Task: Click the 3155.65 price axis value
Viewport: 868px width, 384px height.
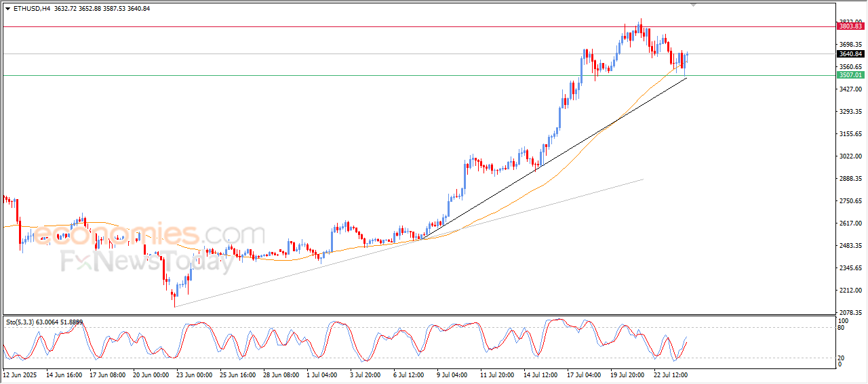Action: click(x=850, y=133)
